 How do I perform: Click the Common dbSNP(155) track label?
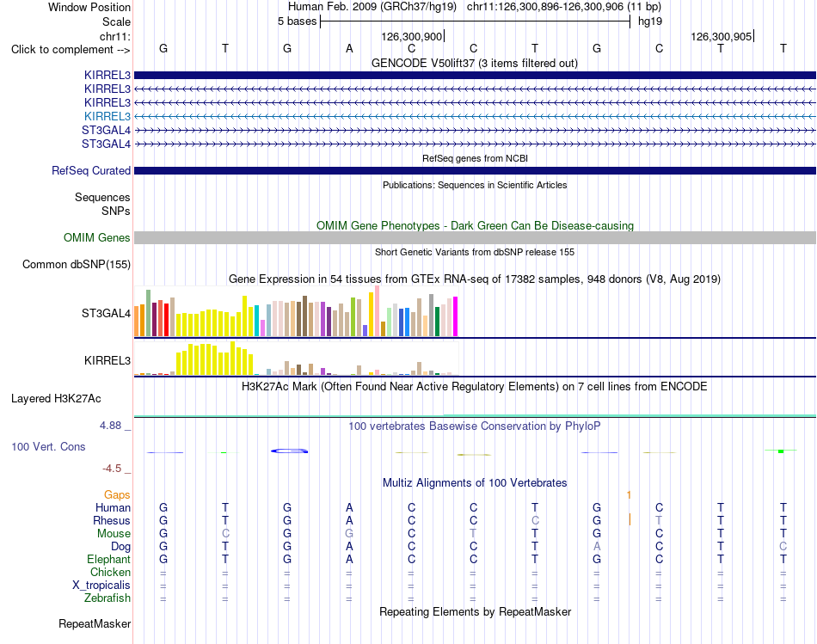point(77,264)
